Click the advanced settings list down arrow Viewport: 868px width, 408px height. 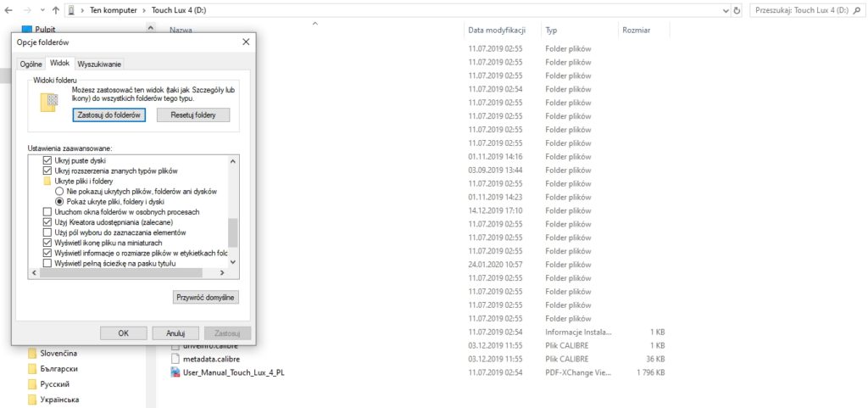(x=232, y=262)
